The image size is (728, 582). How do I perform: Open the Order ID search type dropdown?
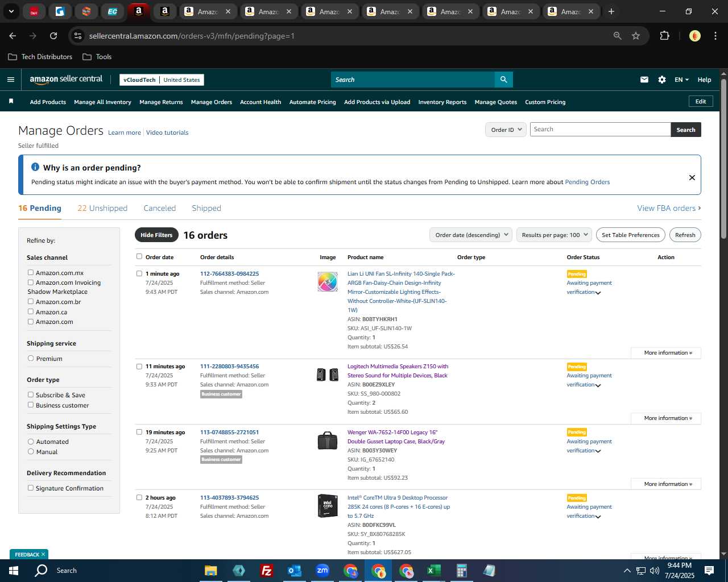505,130
